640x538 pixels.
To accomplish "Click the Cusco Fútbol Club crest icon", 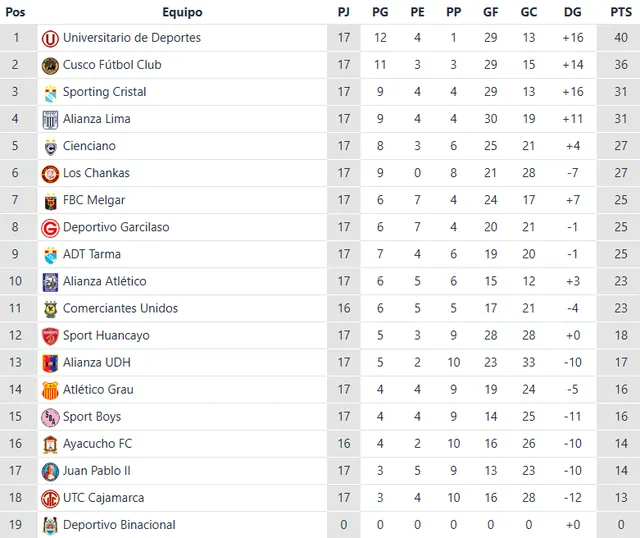I will (x=50, y=65).
